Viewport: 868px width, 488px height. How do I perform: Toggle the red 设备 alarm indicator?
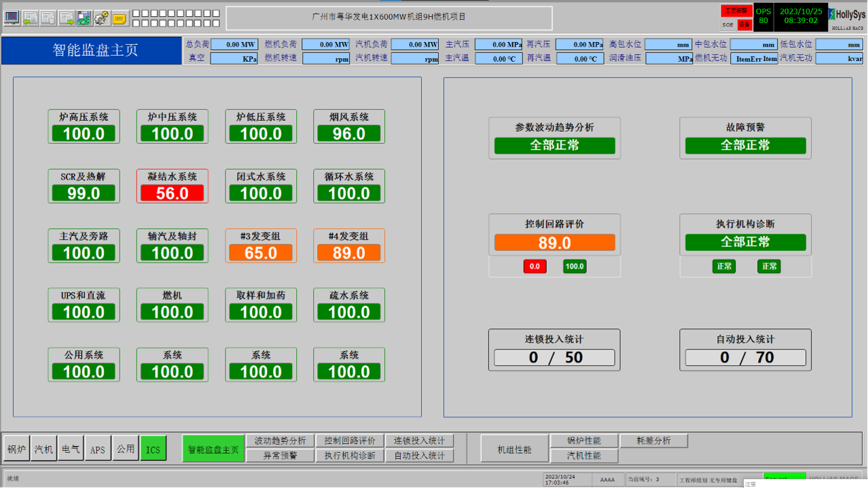[744, 24]
